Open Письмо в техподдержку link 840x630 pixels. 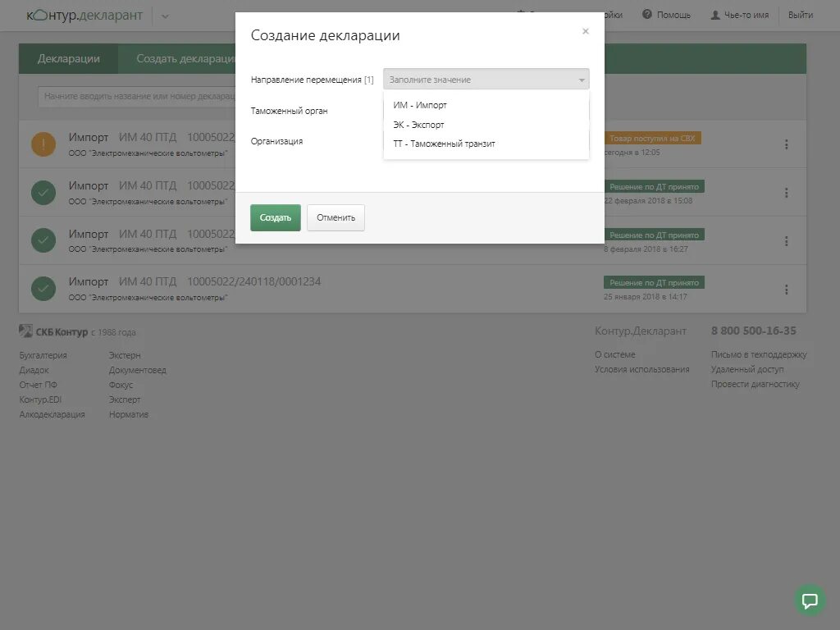(759, 354)
